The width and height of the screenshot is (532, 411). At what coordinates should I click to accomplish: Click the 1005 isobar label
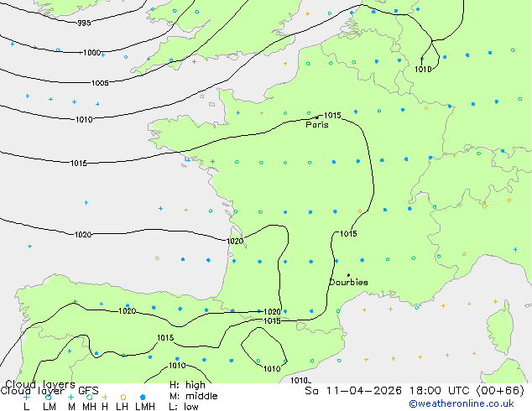coord(100,83)
